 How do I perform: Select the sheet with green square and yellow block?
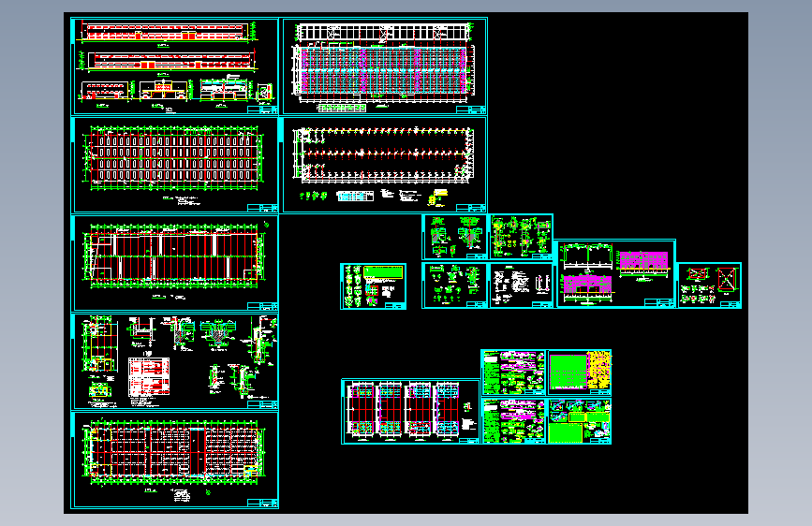coord(580,373)
